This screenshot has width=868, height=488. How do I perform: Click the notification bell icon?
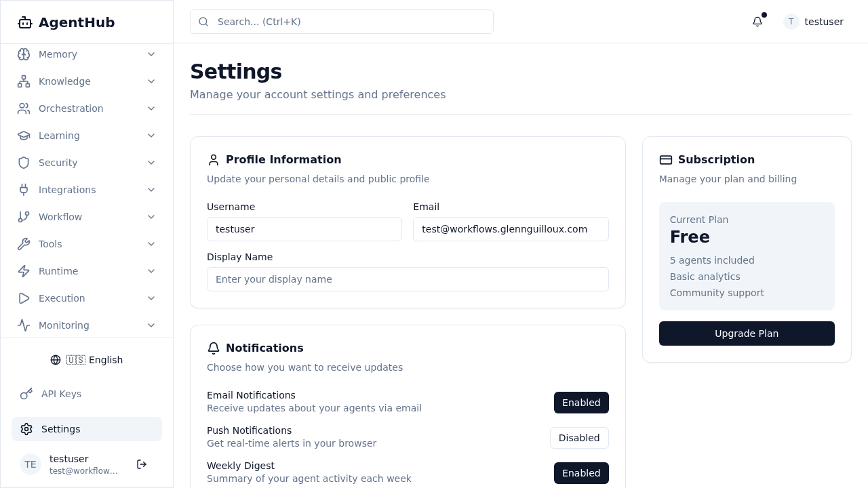[x=757, y=22]
